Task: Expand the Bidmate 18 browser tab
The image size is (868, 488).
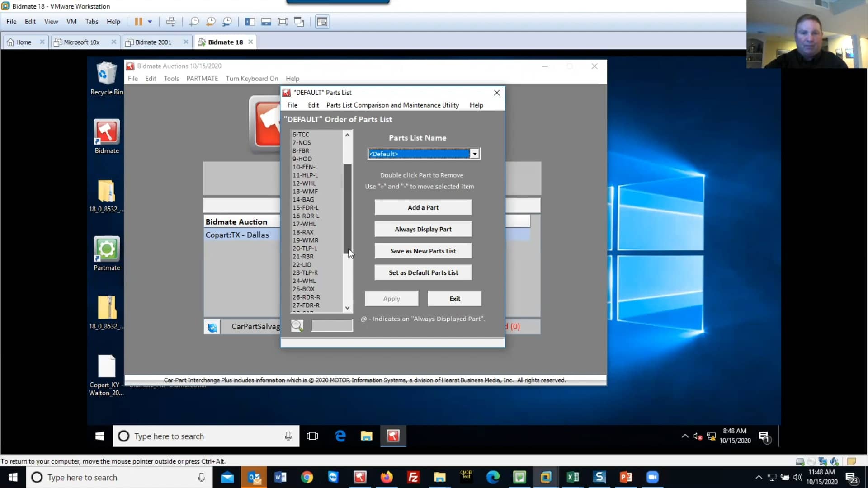Action: [225, 42]
